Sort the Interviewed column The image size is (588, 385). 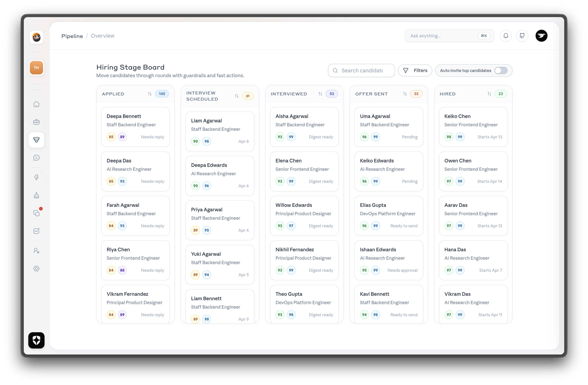coord(320,94)
